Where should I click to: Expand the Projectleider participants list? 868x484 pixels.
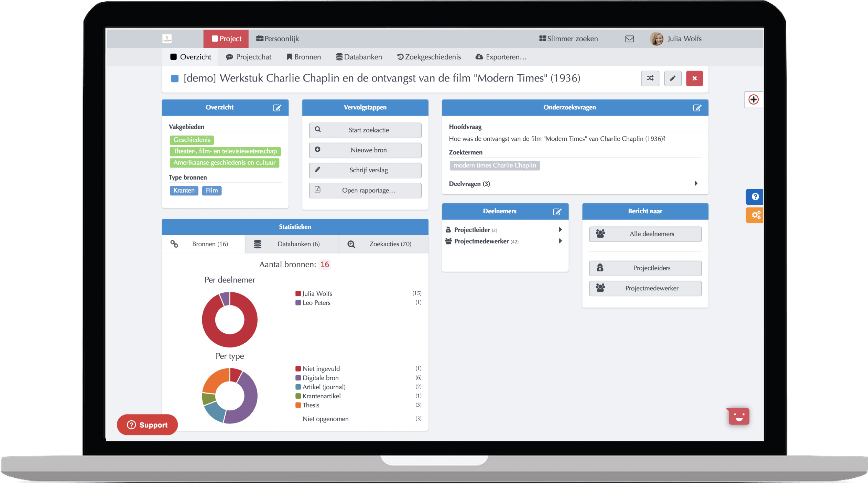pyautogui.click(x=504, y=230)
